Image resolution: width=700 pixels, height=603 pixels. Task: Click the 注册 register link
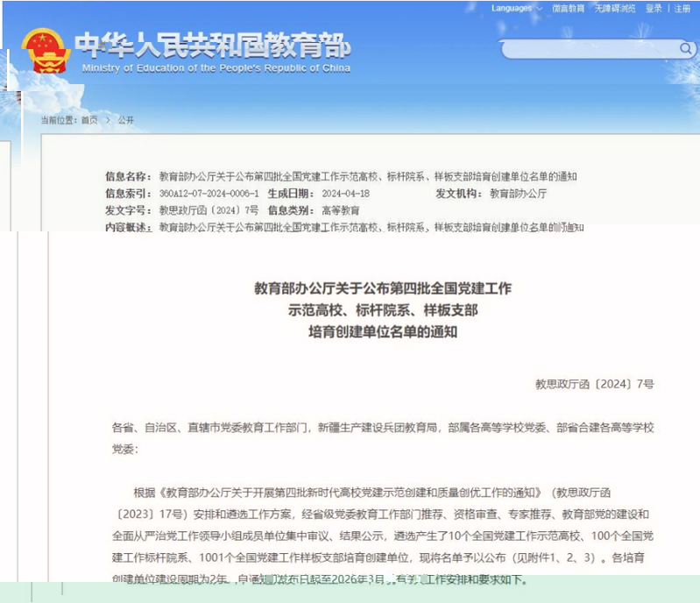pyautogui.click(x=682, y=9)
